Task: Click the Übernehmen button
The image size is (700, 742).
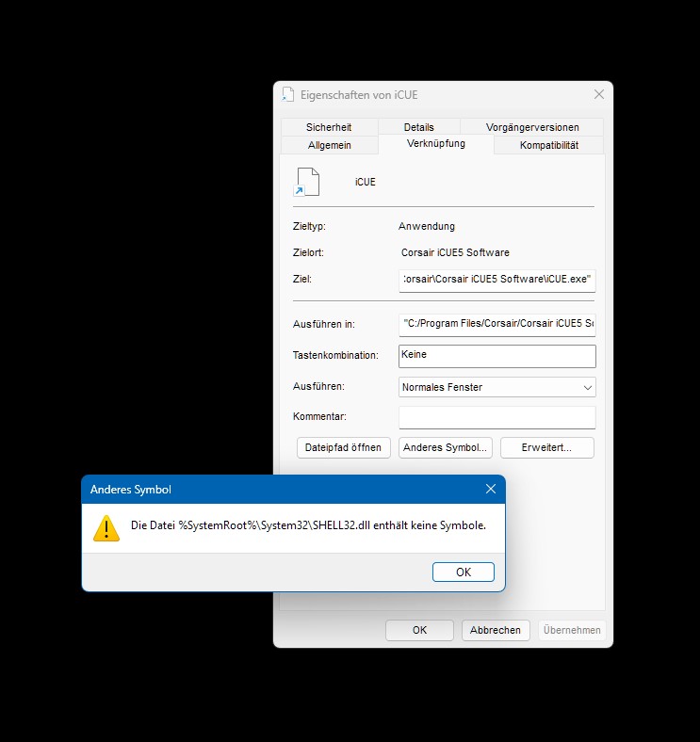Action: (x=572, y=630)
